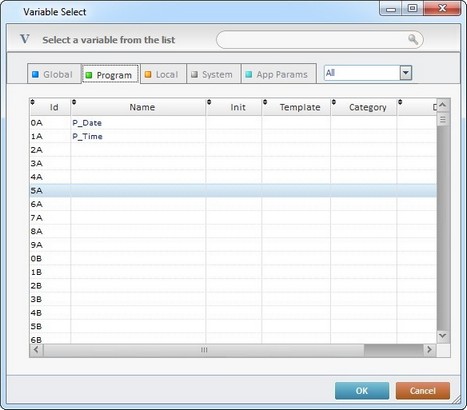
Task: Click the Cancel button
Action: pyautogui.click(x=423, y=391)
